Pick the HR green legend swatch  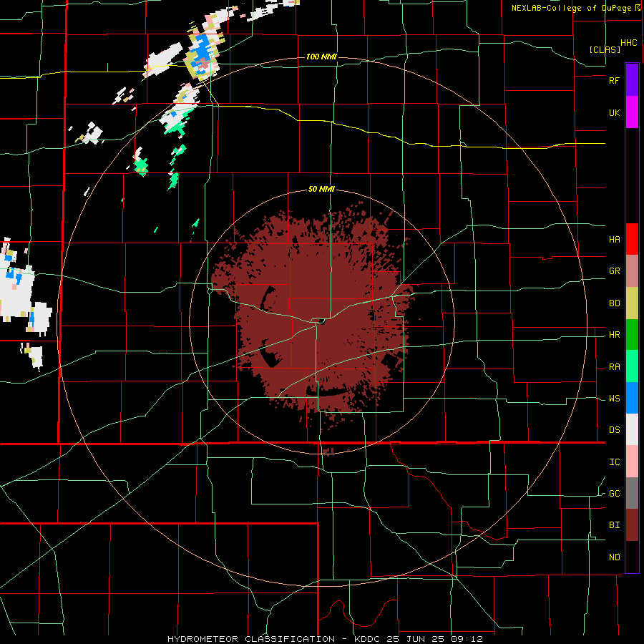tap(632, 334)
